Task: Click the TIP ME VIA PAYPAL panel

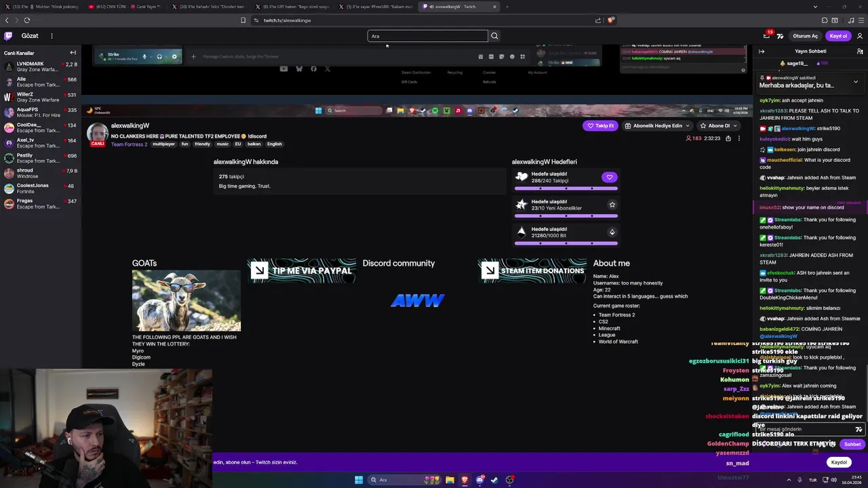Action: coord(302,270)
